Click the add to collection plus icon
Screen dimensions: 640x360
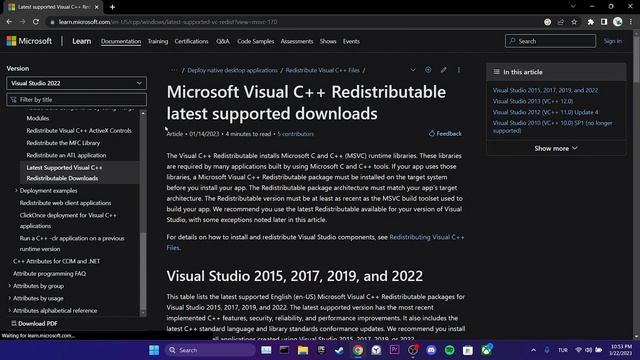click(428, 70)
